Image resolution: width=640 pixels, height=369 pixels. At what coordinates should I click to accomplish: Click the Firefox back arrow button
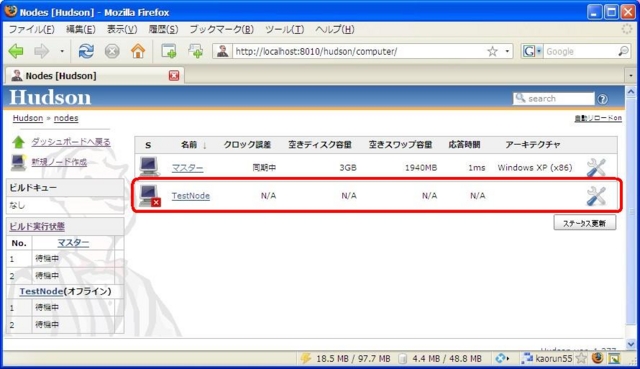[x=16, y=51]
